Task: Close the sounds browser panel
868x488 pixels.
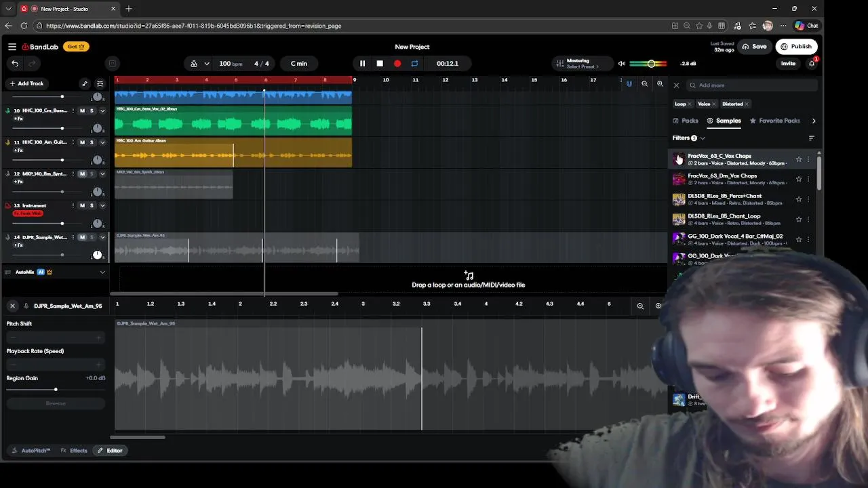Action: (x=676, y=85)
